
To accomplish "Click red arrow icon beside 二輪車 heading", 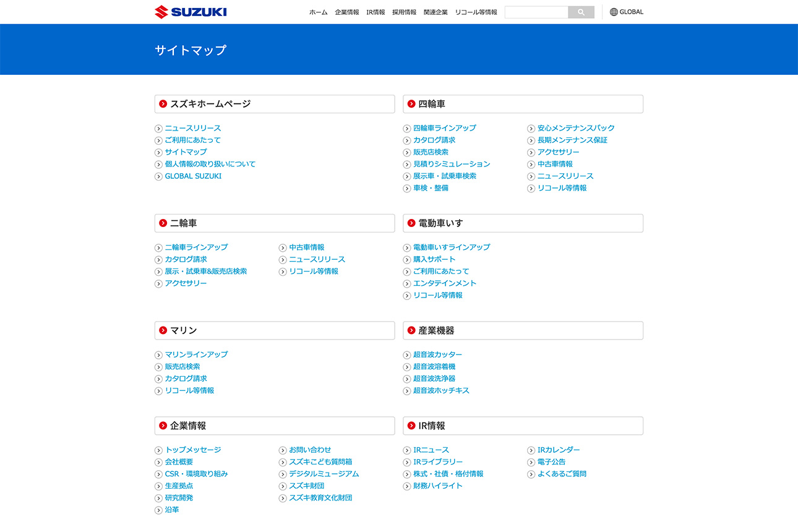I will coord(163,223).
